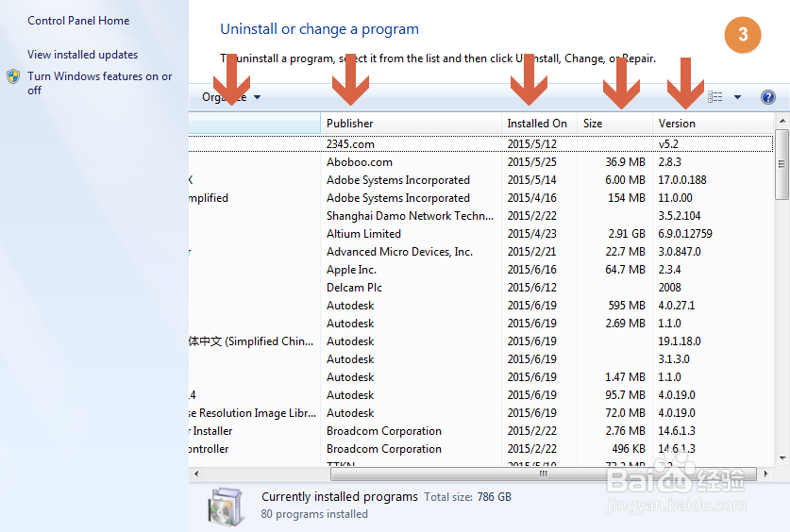Click the 2015/6/12 install date cell
This screenshot has width=790, height=532.
[532, 288]
